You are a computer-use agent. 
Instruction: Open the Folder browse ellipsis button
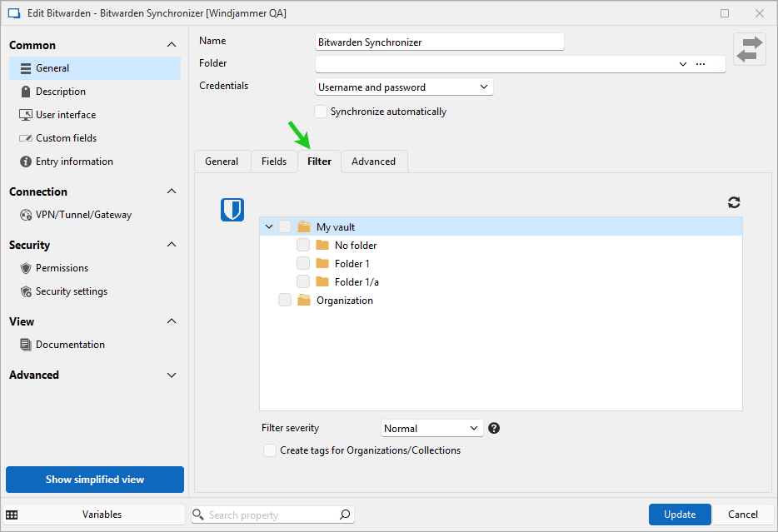click(x=701, y=64)
